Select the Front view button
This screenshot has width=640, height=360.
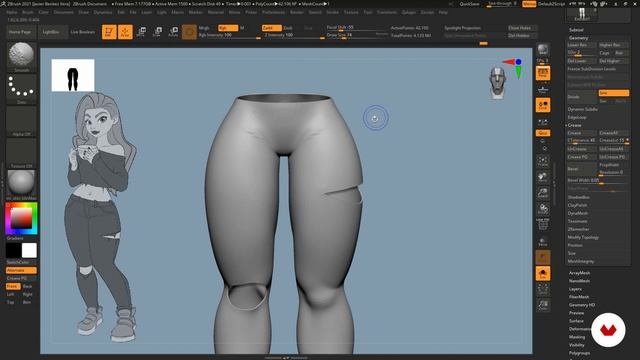coord(13,286)
